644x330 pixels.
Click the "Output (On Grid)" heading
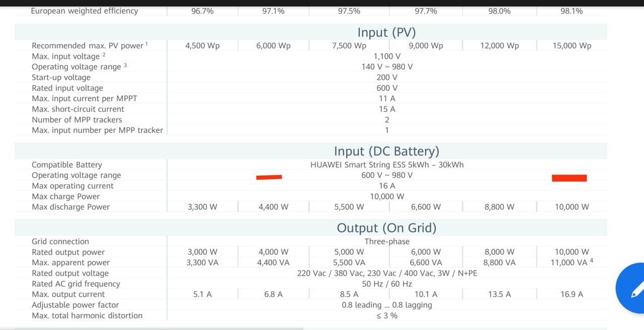click(386, 228)
